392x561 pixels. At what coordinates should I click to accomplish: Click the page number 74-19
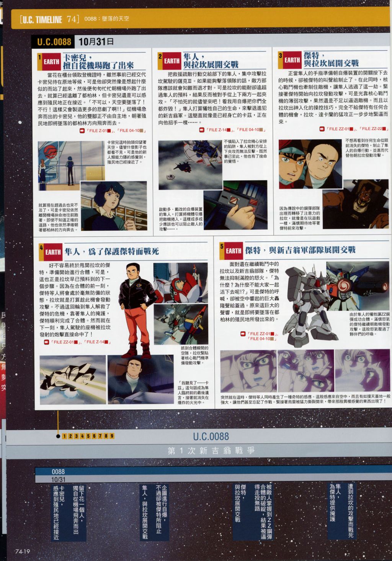point(23,551)
